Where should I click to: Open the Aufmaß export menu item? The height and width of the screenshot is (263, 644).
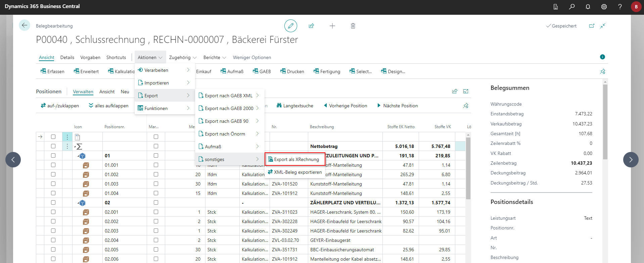tap(230, 147)
